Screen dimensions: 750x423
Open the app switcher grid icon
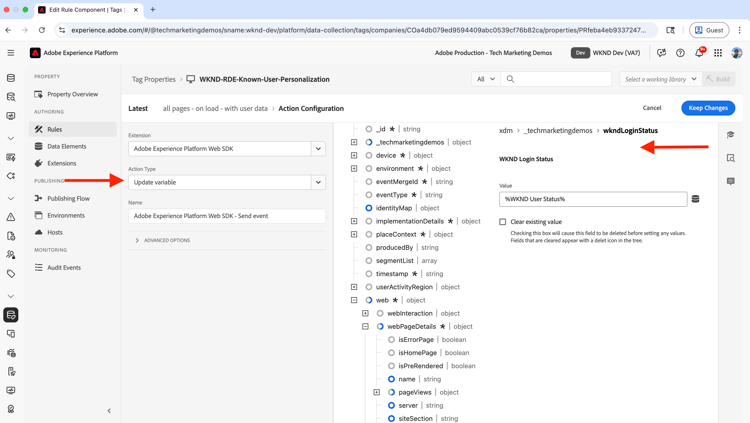pyautogui.click(x=718, y=53)
